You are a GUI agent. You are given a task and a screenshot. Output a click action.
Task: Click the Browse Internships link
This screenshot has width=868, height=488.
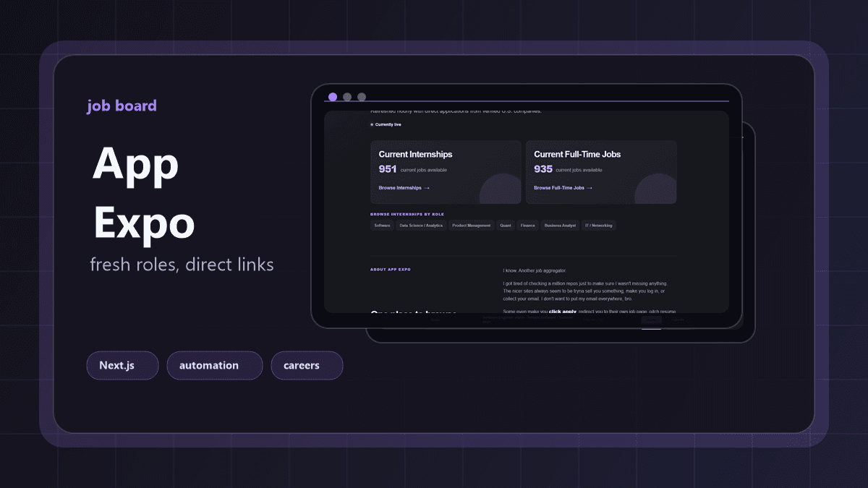(x=404, y=188)
